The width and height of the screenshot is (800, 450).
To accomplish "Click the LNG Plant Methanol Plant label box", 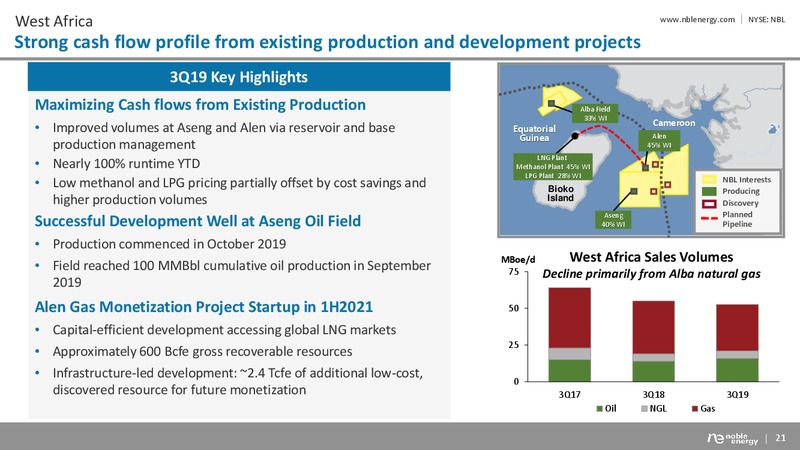I will point(553,166).
